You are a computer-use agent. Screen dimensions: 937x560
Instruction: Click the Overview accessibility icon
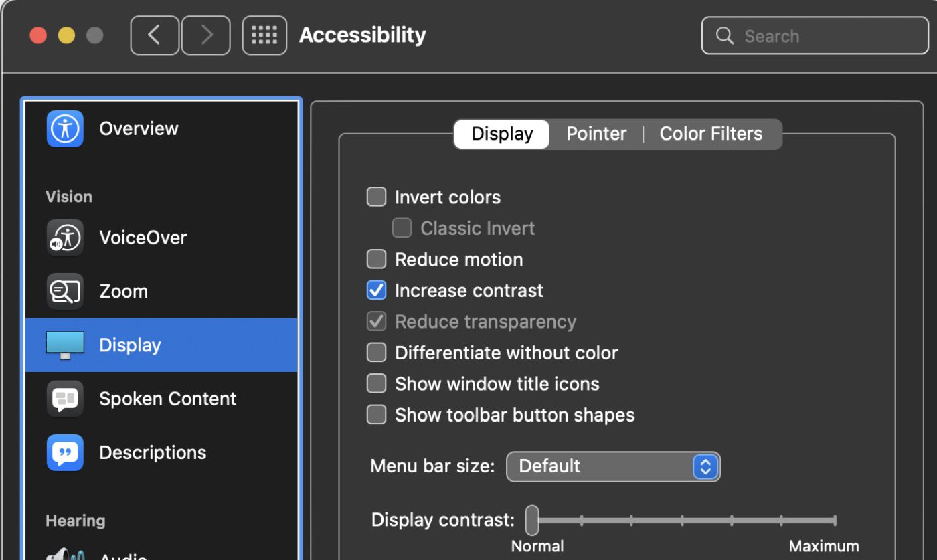65,128
